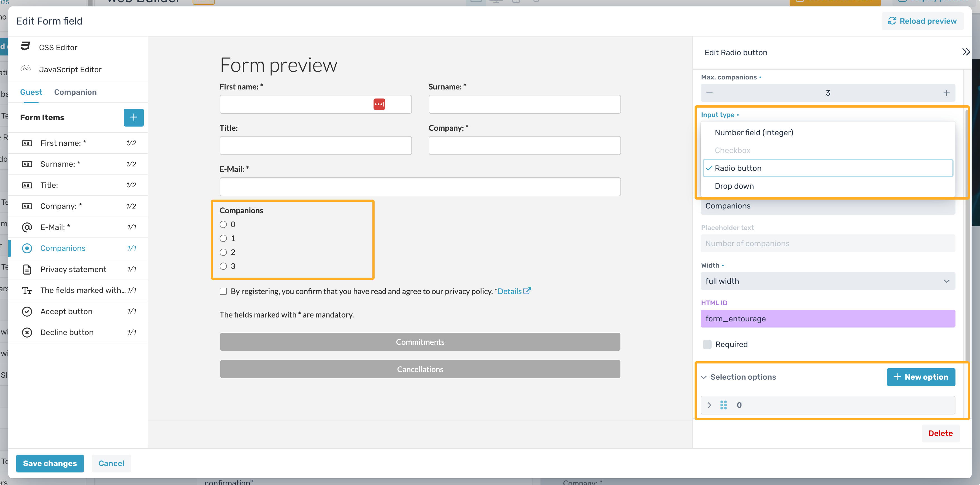Image resolution: width=980 pixels, height=485 pixels.
Task: Click the Companions label text field
Action: [828, 206]
